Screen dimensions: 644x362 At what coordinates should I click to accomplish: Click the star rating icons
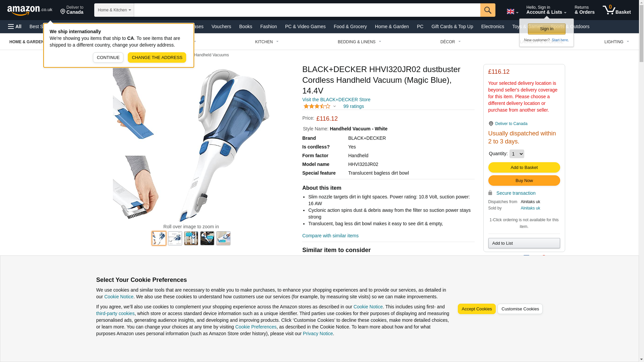(317, 106)
